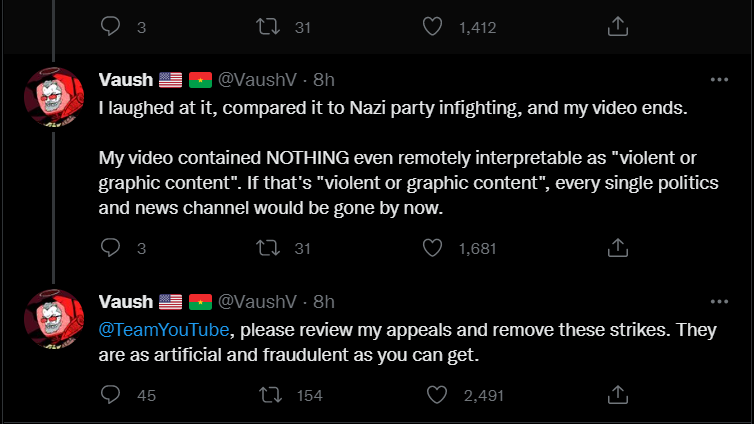Retweet the top tweet with 1,412 likes
Image resolution: width=754 pixels, height=424 pixels.
pyautogui.click(x=270, y=28)
